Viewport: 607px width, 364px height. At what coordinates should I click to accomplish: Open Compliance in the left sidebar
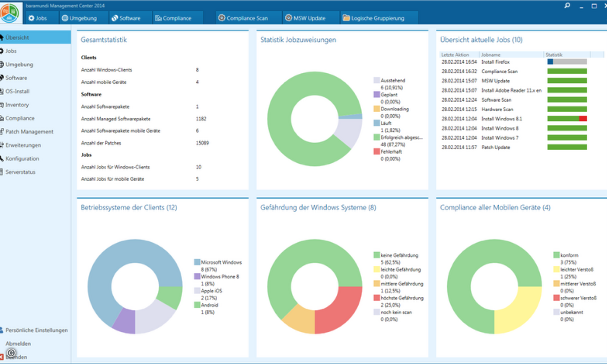[x=35, y=118]
